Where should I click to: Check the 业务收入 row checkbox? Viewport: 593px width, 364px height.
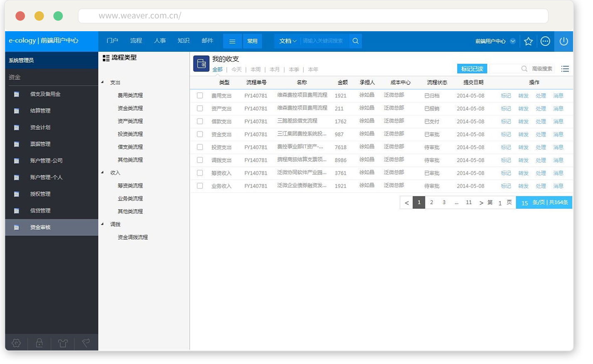pyautogui.click(x=200, y=186)
